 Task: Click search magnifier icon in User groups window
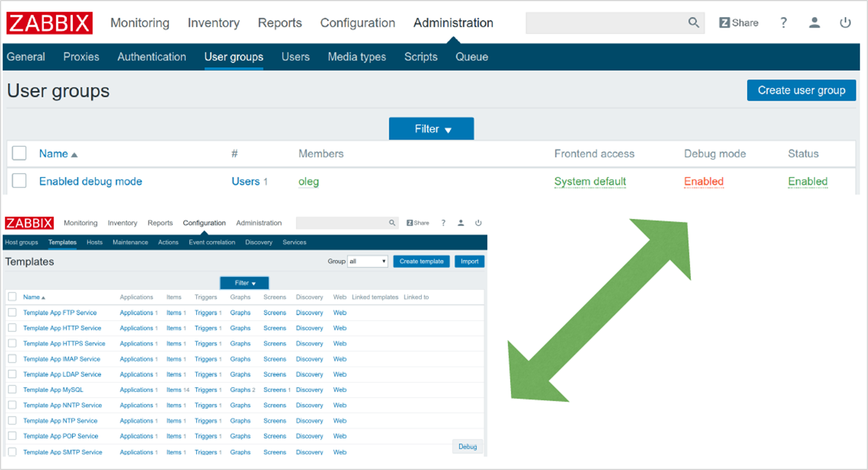click(694, 23)
